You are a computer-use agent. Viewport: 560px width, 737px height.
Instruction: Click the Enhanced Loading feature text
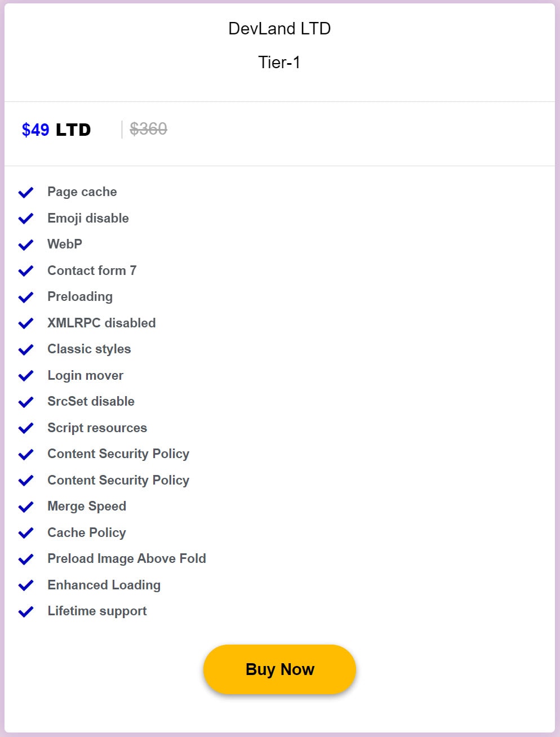coord(104,585)
